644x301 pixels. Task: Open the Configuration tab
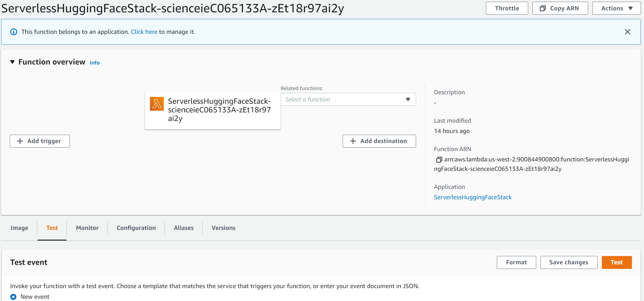point(136,228)
